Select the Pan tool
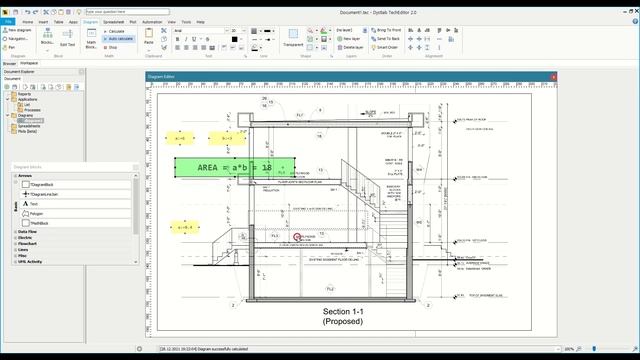This screenshot has height=360, width=640. [9, 47]
